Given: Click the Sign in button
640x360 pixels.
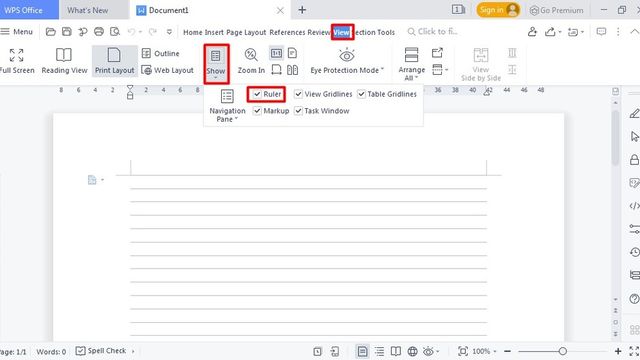Looking at the screenshot, I should pyautogui.click(x=498, y=10).
